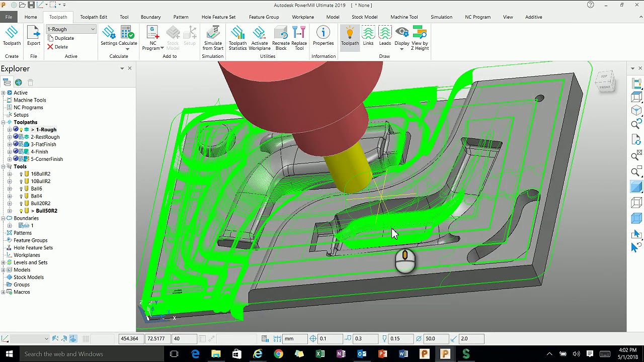
Task: Switch to the Toolpath Edit tab
Action: [x=93, y=17]
